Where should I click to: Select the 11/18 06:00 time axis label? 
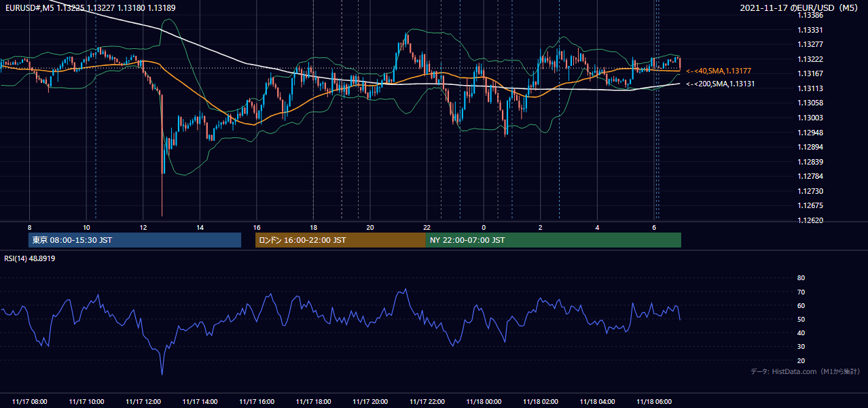click(654, 402)
